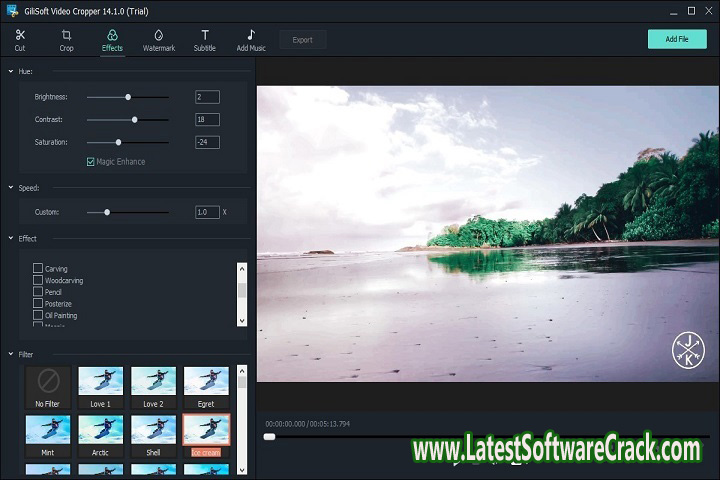Viewport: 720px width, 480px height.
Task: Open the Crop tool
Action: tap(66, 39)
